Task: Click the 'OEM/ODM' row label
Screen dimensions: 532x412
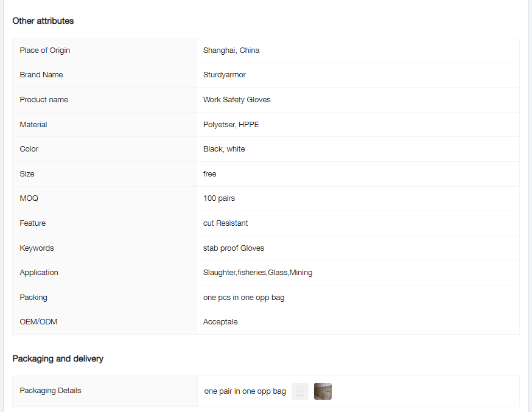Action: coord(38,322)
